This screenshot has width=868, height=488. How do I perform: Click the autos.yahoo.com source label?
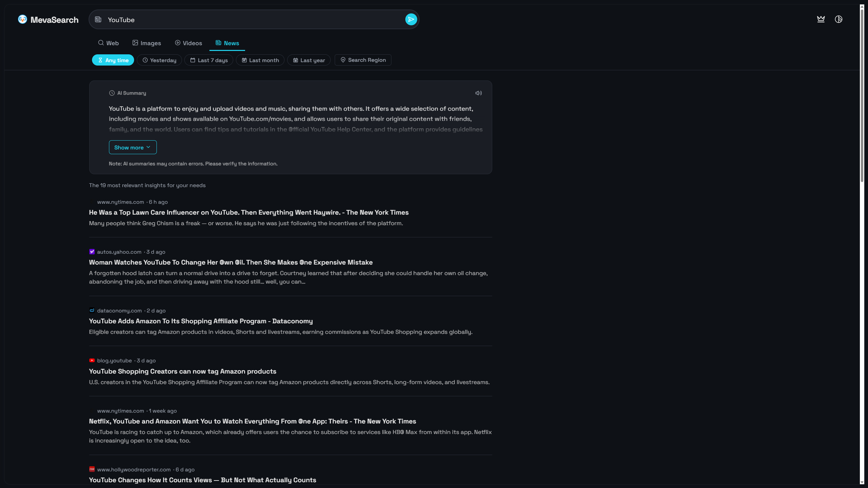point(119,252)
